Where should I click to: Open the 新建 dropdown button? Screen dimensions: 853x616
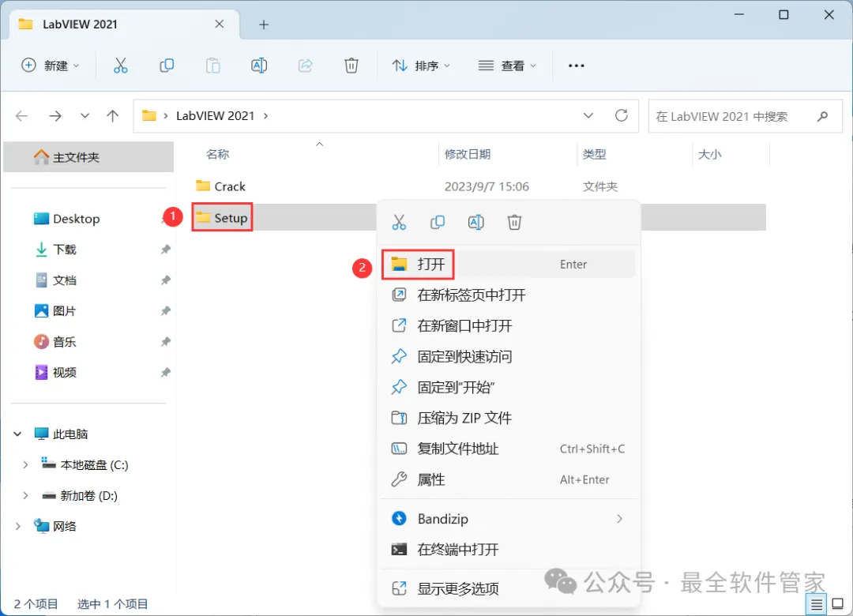pos(51,66)
